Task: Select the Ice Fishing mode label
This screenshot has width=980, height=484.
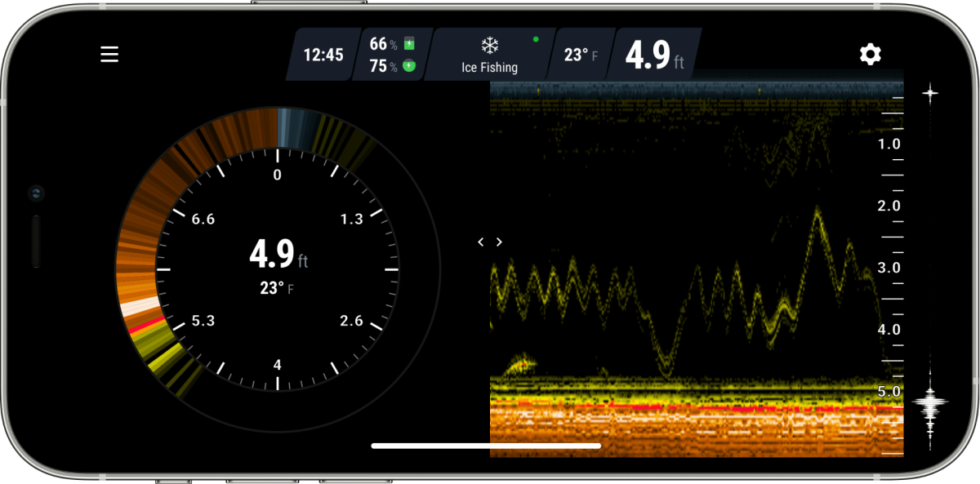Action: pyautogui.click(x=489, y=68)
